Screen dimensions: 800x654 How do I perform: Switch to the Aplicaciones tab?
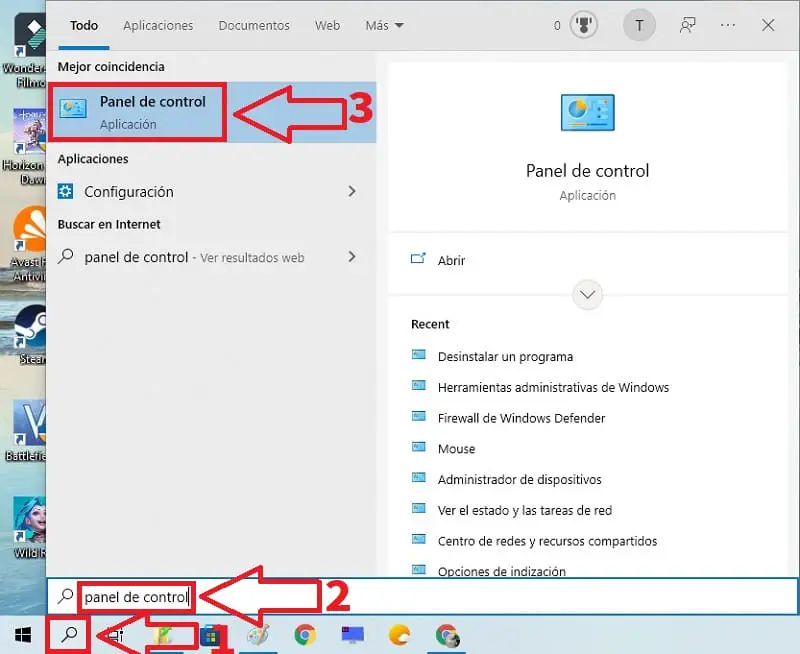[x=158, y=26]
